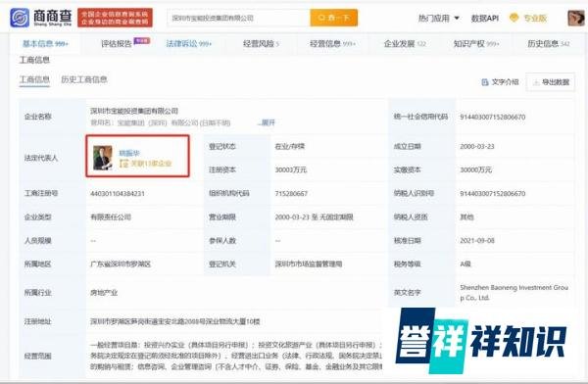Click the legal representative photo
The height and width of the screenshot is (384, 588).
pos(103,158)
